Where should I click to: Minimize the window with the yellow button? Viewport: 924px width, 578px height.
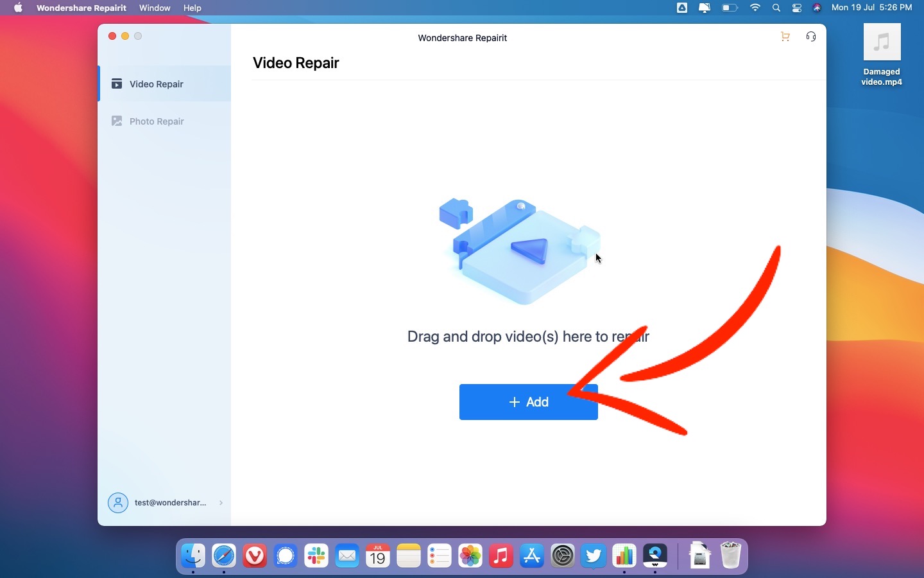(x=125, y=36)
